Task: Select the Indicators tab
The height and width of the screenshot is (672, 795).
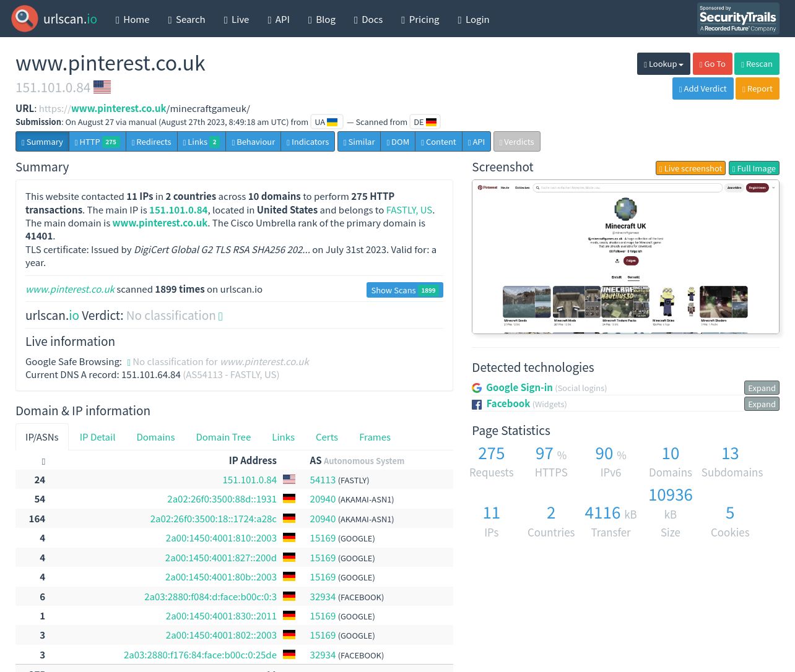Action: click(x=308, y=142)
